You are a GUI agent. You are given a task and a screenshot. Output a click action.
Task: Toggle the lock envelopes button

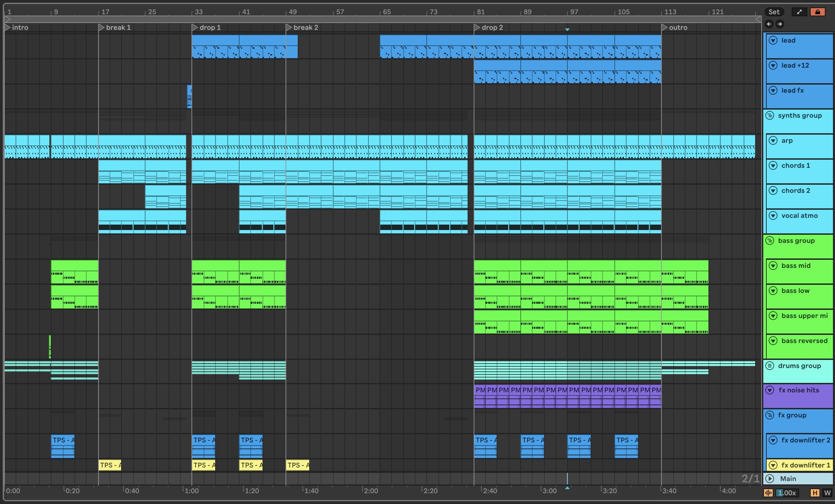(817, 12)
